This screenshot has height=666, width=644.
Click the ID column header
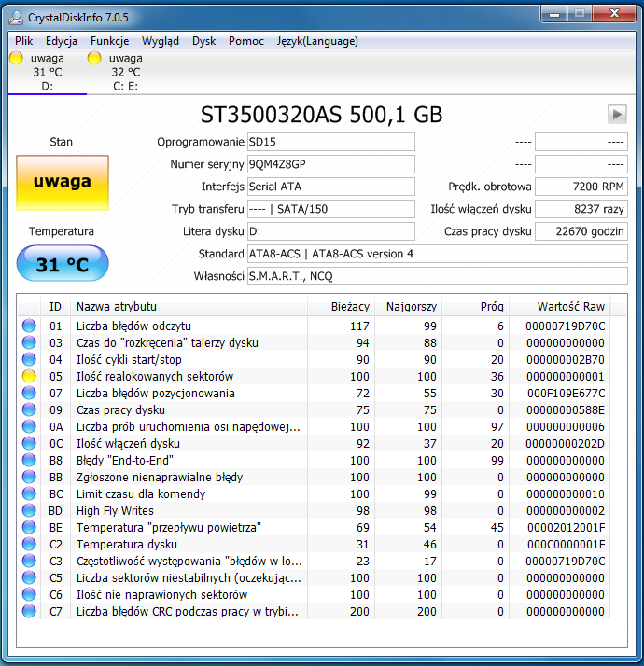[x=55, y=306]
